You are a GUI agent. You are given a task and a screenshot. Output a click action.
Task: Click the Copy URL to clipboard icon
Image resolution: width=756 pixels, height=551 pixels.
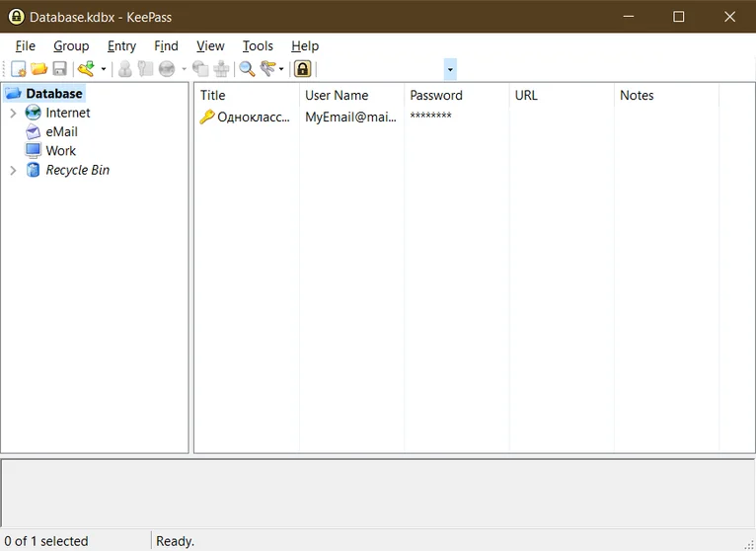(200, 69)
